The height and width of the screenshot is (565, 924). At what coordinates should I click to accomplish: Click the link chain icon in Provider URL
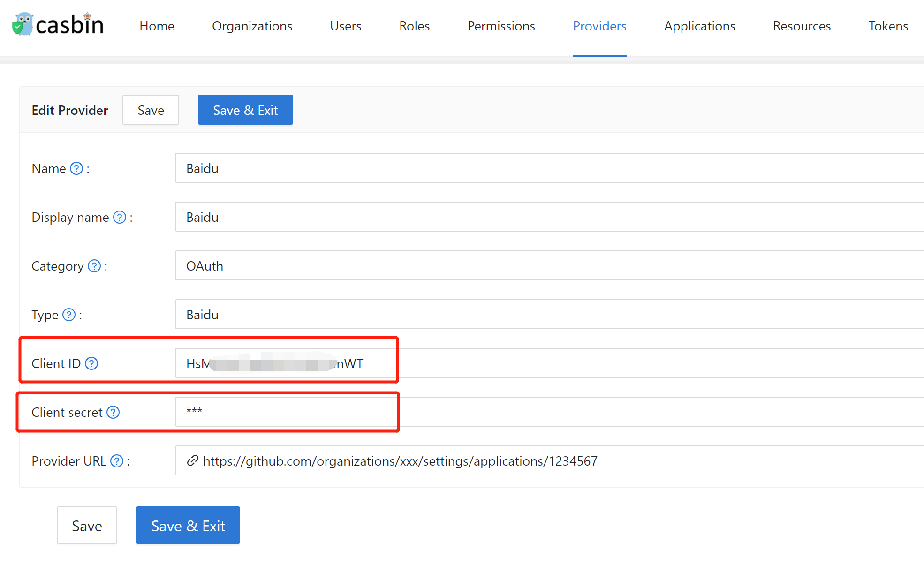click(x=192, y=461)
